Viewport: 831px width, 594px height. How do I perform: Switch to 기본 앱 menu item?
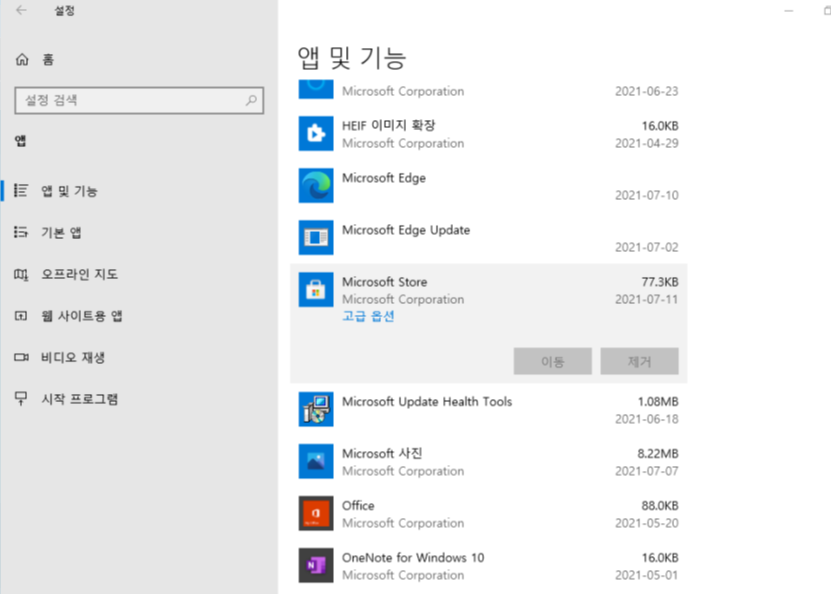61,233
